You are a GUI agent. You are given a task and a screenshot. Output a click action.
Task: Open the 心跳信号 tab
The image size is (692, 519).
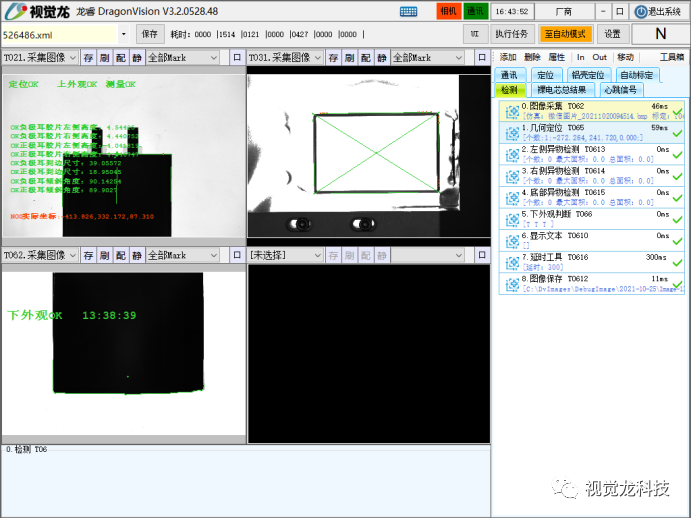click(x=619, y=90)
